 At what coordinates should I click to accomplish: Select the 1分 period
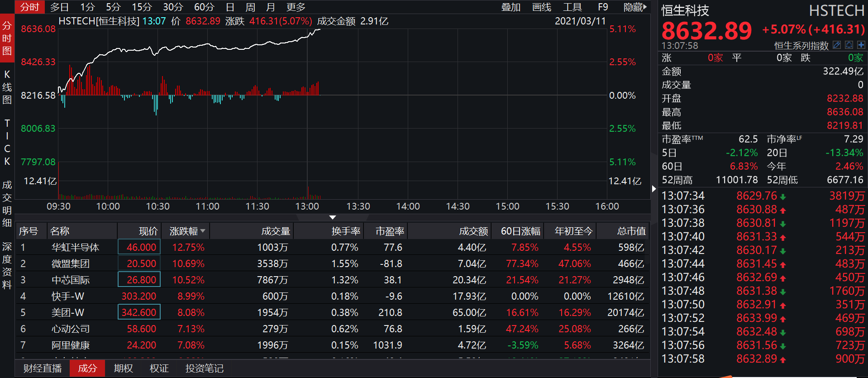click(87, 7)
